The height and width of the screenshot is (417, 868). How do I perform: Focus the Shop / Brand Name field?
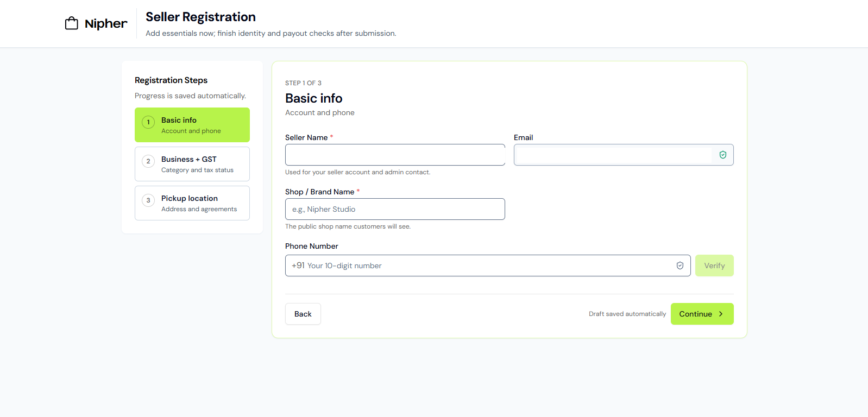(395, 209)
